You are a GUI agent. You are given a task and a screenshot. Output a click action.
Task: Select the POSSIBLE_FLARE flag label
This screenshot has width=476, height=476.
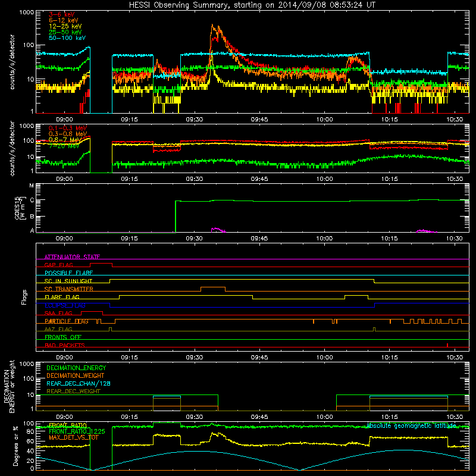pyautogui.click(x=68, y=273)
